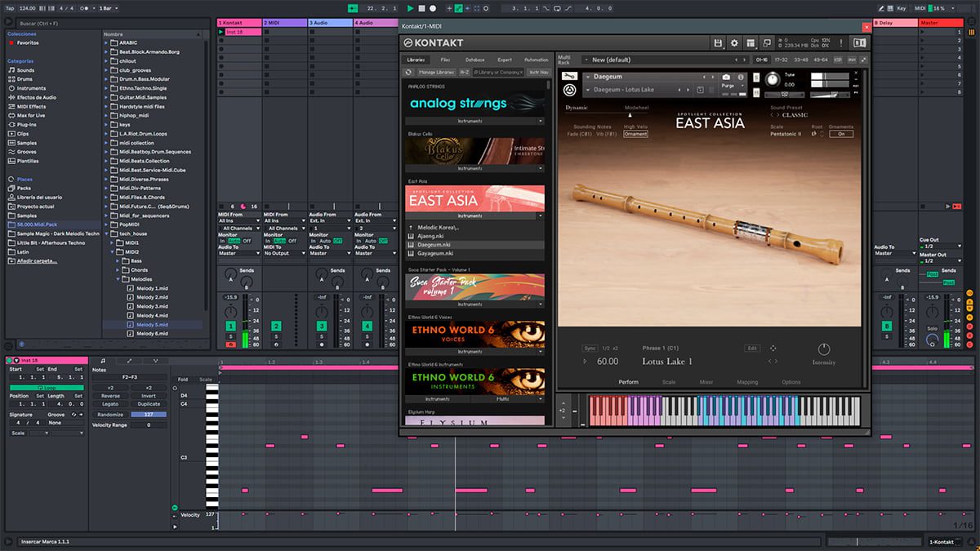Click the automation arm icon in Ableton toolbar
The width and height of the screenshot is (980, 551).
pos(460,8)
